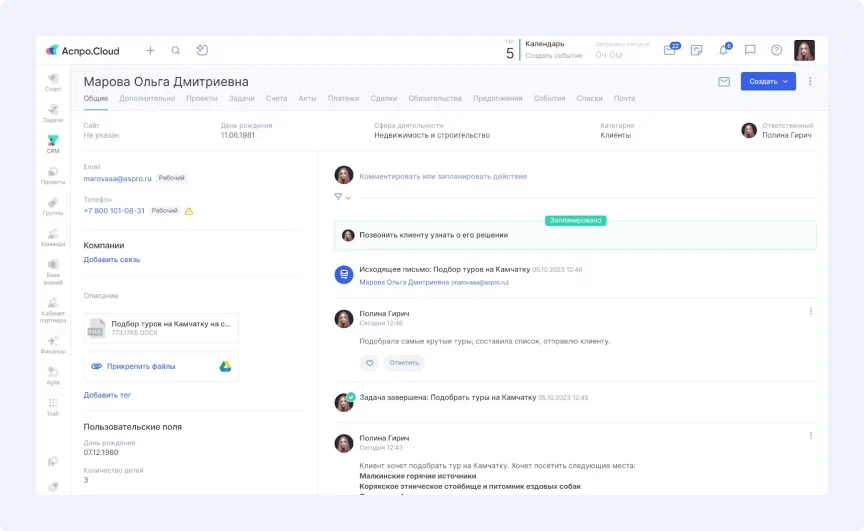Click the phone warning triangle icon
This screenshot has width=864, height=531.
pyautogui.click(x=189, y=211)
